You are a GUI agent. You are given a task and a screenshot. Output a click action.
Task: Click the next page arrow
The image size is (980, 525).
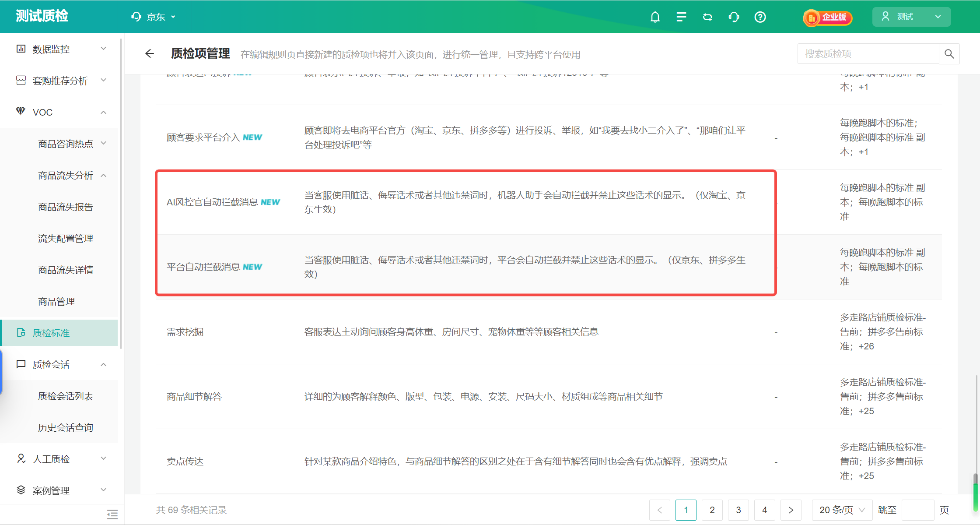791,510
